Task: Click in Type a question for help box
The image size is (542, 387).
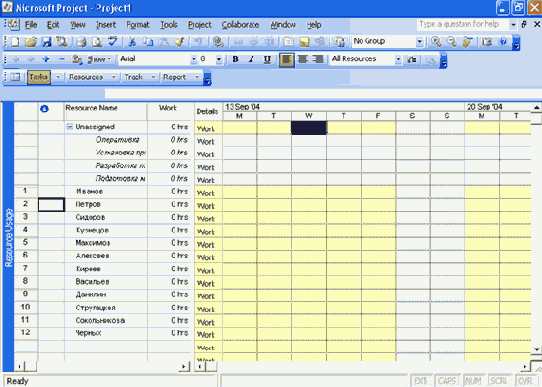Action: pos(462,24)
